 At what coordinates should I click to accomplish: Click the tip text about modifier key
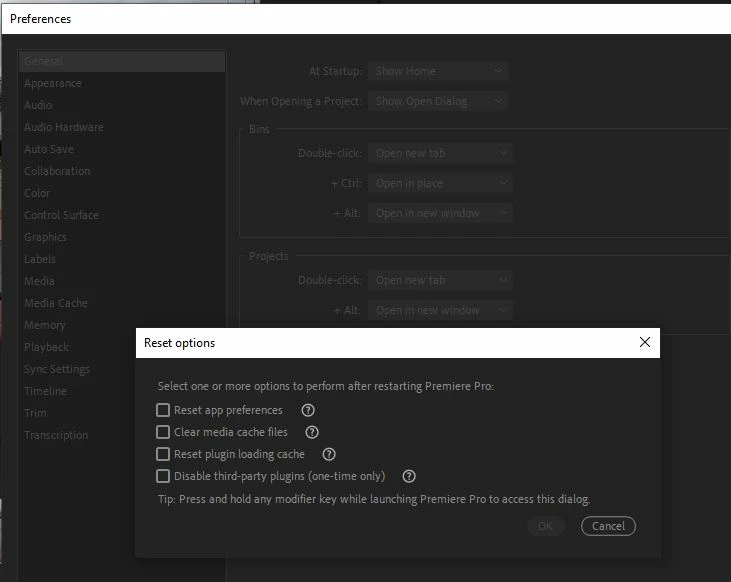click(374, 499)
